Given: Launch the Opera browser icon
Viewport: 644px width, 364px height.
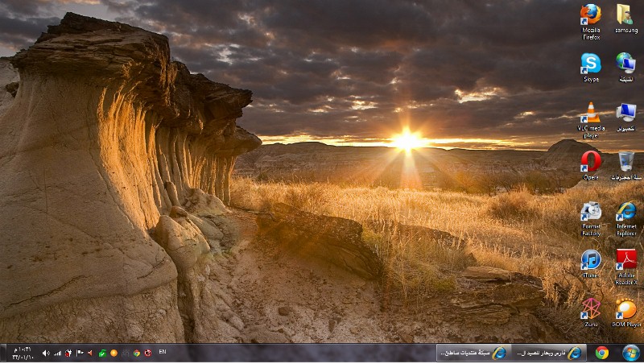Looking at the screenshot, I should (x=591, y=161).
